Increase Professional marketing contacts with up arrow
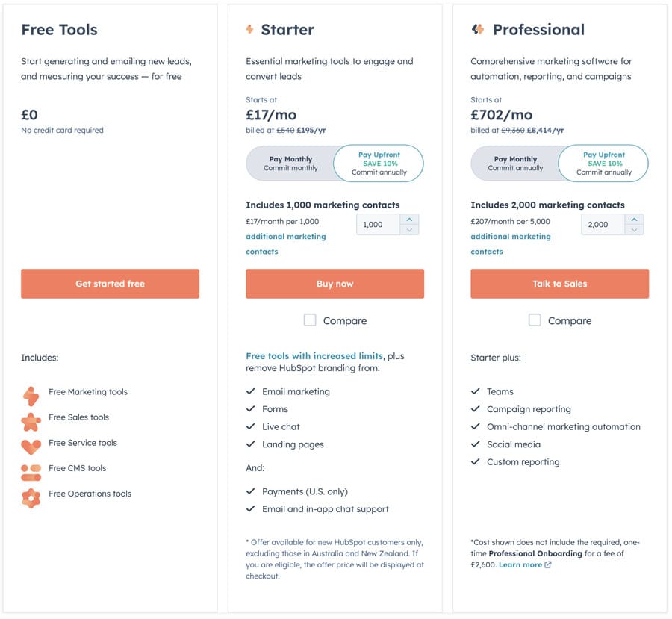 (634, 220)
